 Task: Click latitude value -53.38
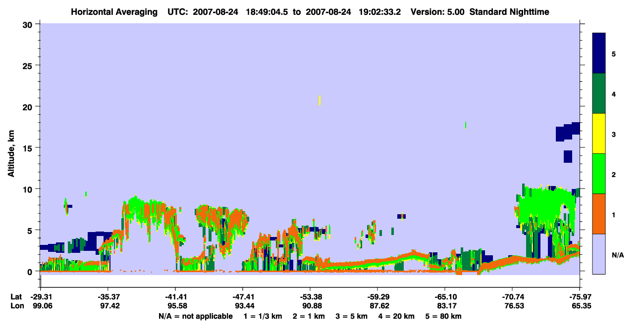pos(310,297)
